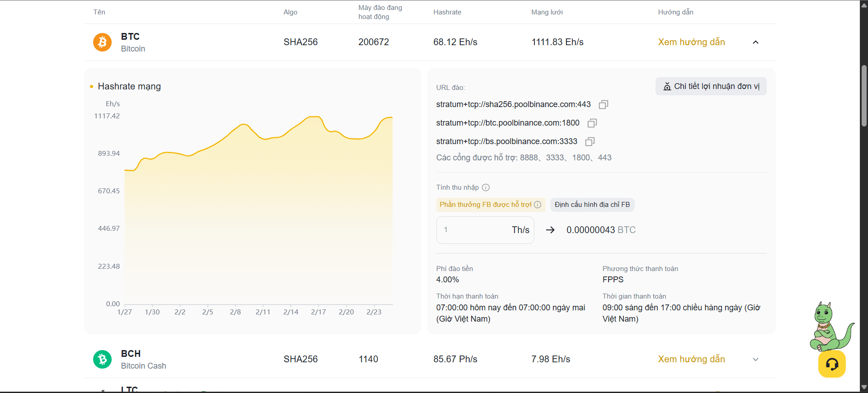Click the Hashrate column header
This screenshot has width=868, height=393.
tap(447, 12)
